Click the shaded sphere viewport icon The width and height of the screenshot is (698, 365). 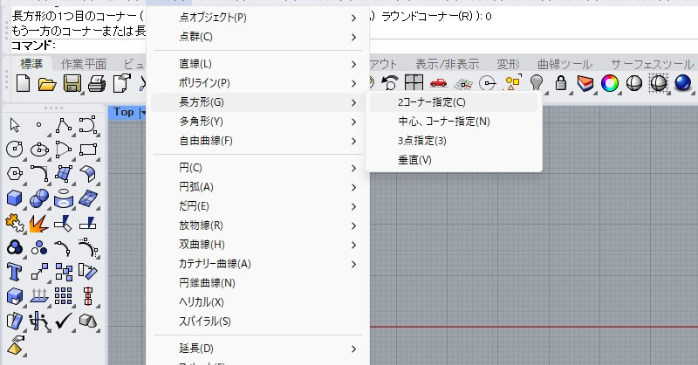click(634, 83)
